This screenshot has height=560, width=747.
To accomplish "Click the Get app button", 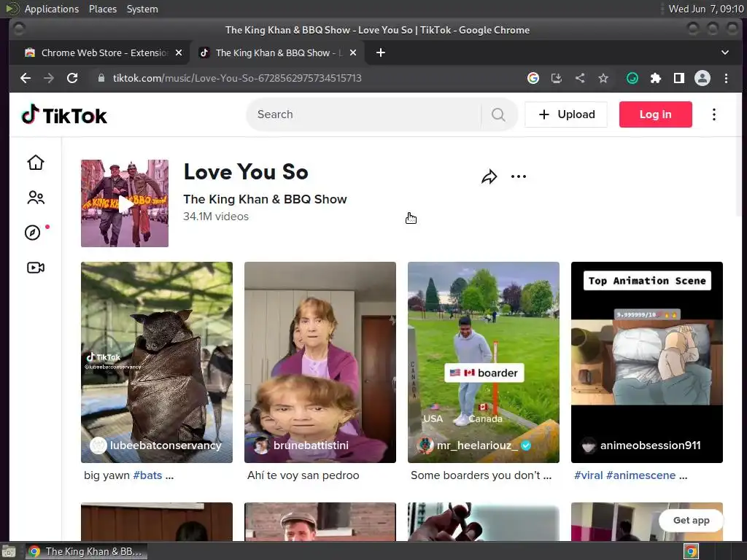I will coord(692,521).
